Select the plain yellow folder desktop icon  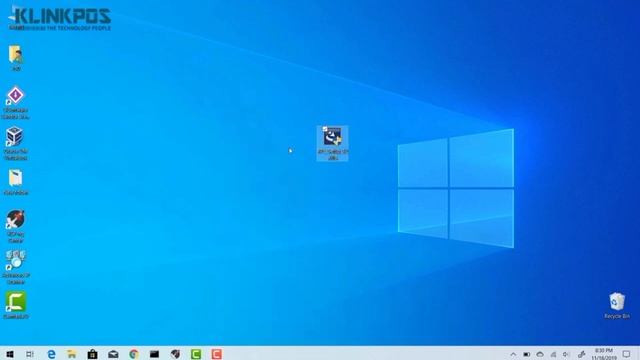pos(16,182)
